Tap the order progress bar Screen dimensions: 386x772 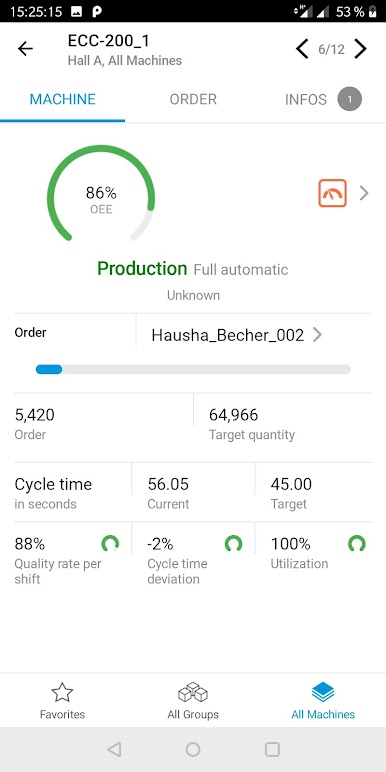click(193, 369)
